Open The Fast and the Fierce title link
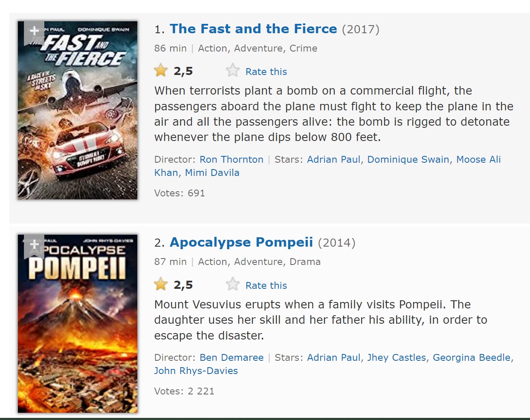Screen dimensions: 530x420 [x=253, y=29]
